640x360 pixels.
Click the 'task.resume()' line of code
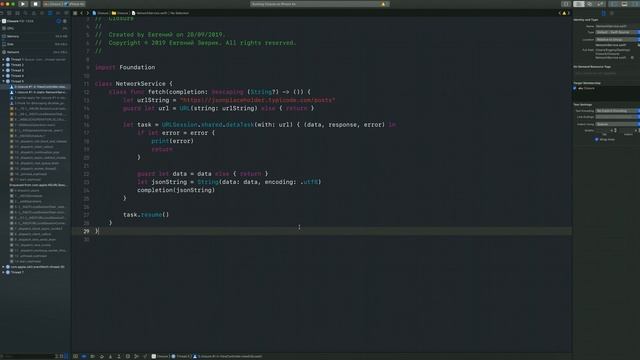[x=146, y=215]
